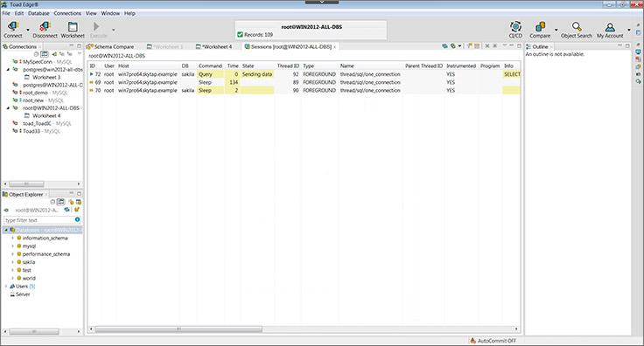
Task: Close the Sessions tab
Action: tap(335, 46)
